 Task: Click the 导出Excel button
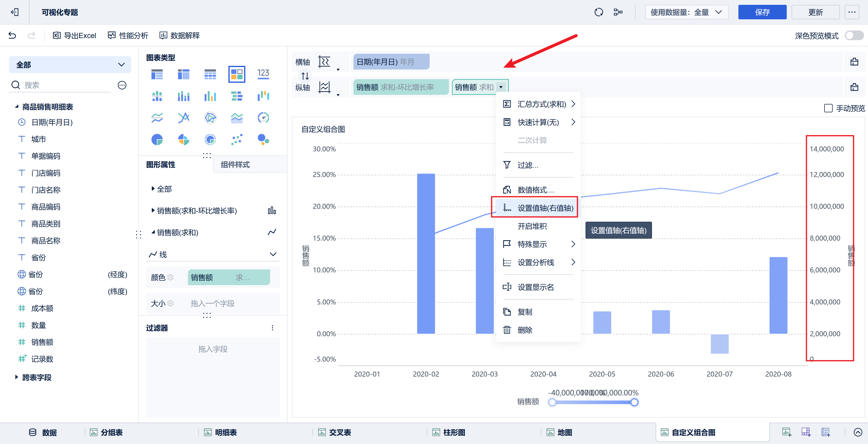tap(74, 35)
